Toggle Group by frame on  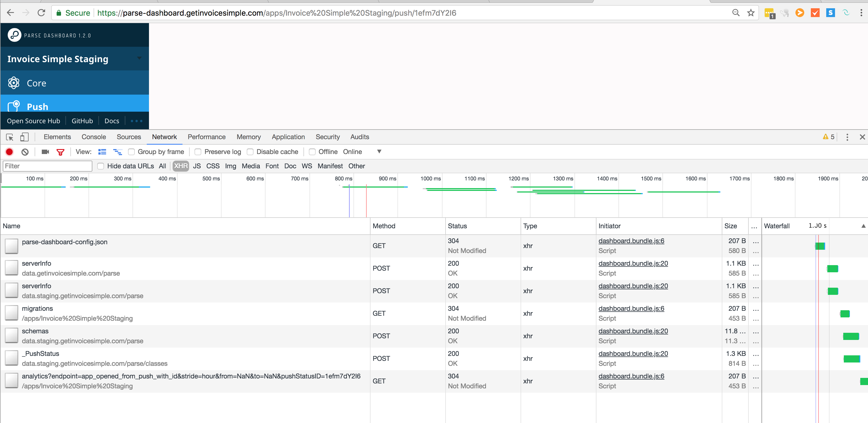pyautogui.click(x=131, y=152)
